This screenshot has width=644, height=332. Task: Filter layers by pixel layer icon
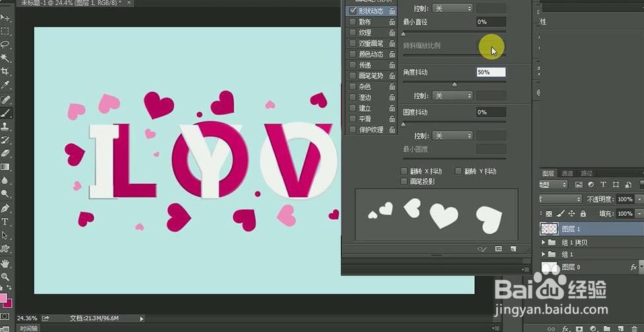579,185
